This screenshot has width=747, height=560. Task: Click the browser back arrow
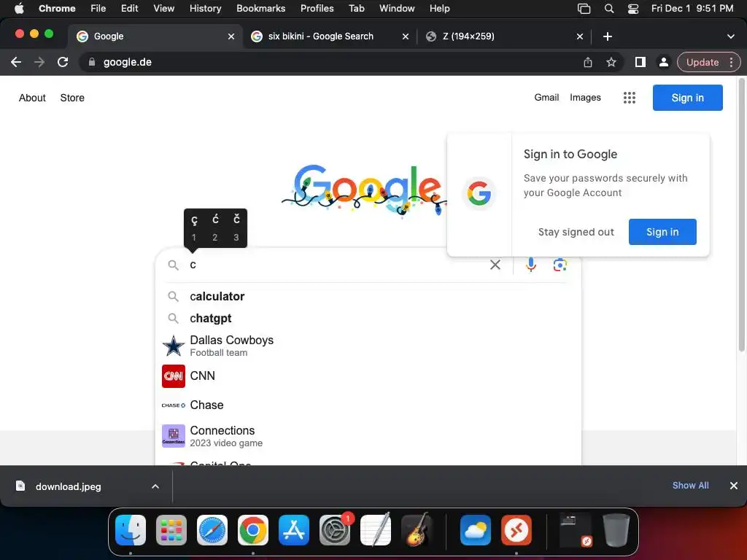pyautogui.click(x=16, y=62)
